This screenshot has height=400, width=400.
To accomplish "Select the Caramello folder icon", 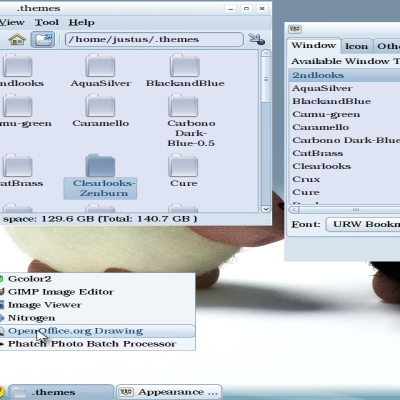I will click(x=100, y=105).
